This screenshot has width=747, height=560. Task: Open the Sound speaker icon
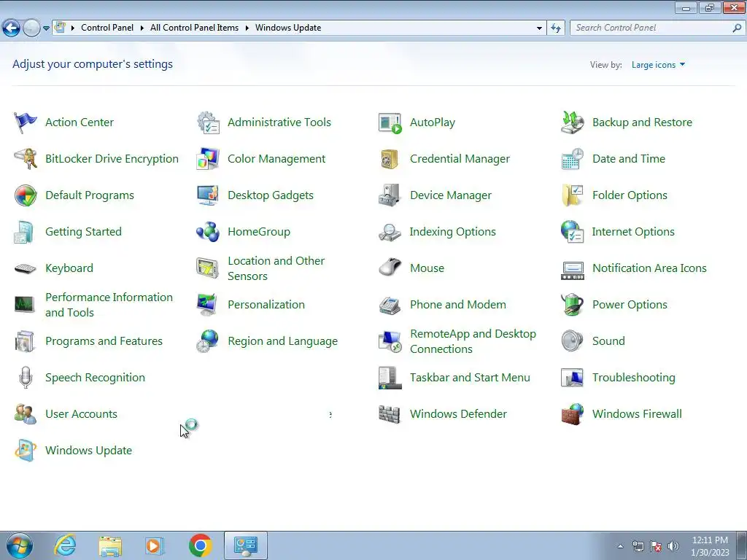coord(572,341)
